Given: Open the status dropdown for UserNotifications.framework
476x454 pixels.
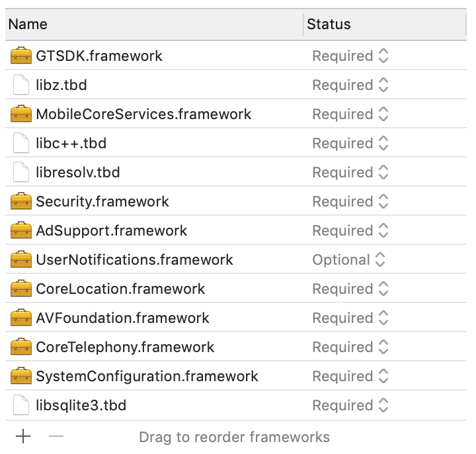Looking at the screenshot, I should [348, 260].
